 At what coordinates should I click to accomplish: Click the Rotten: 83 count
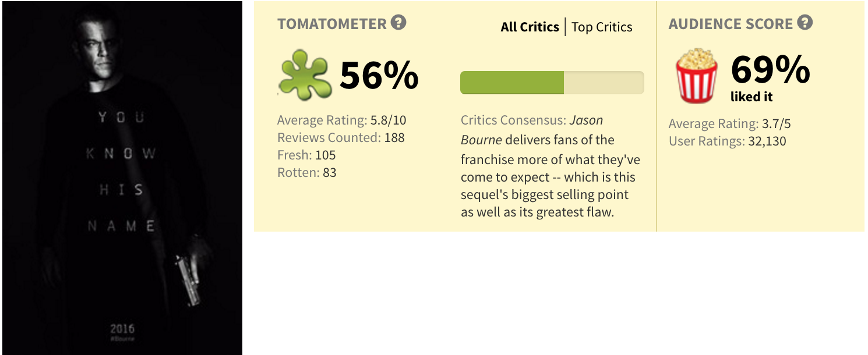(x=307, y=173)
